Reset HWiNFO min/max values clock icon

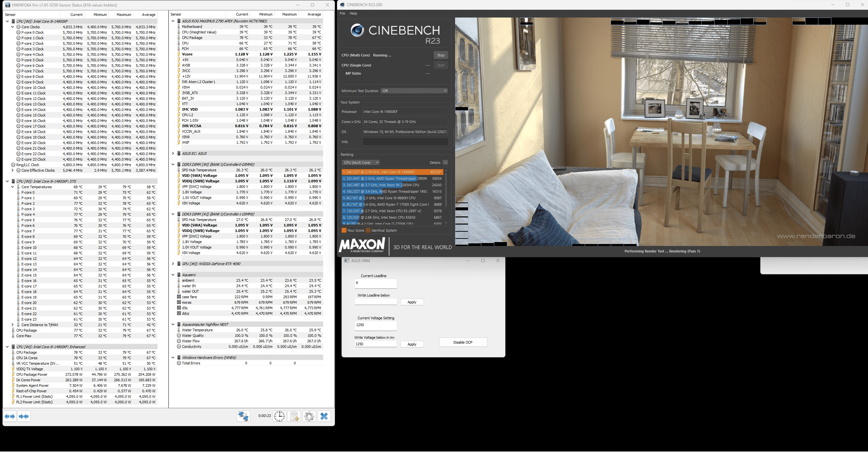(x=279, y=416)
